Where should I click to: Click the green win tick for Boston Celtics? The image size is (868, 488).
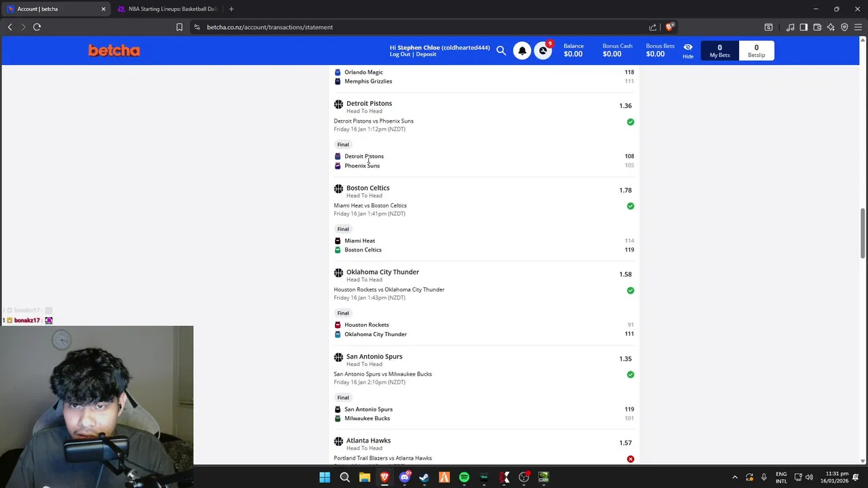pyautogui.click(x=631, y=206)
